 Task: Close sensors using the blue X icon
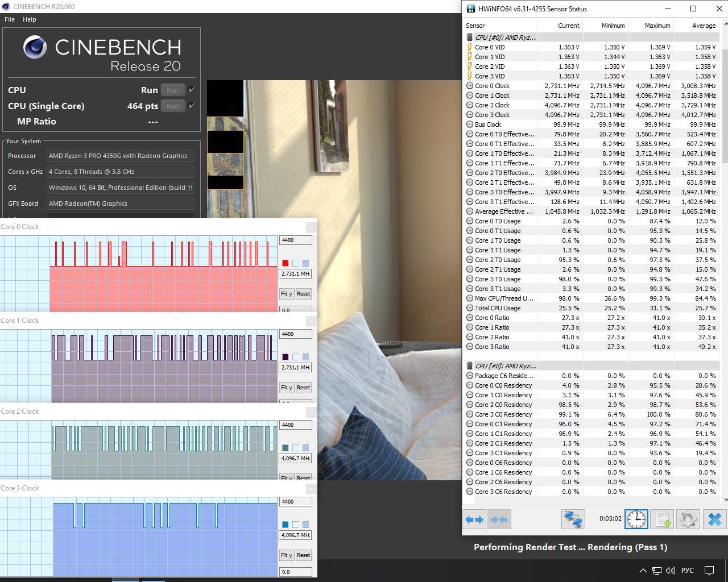[715, 519]
